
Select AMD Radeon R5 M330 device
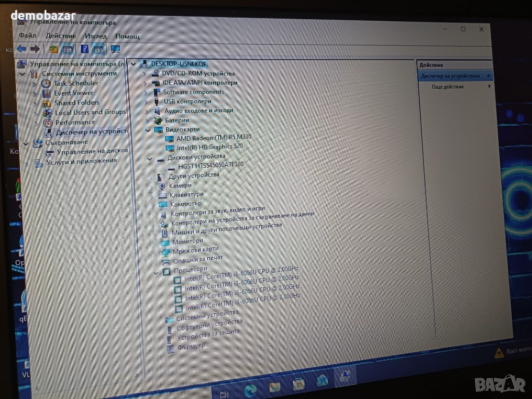[214, 138]
